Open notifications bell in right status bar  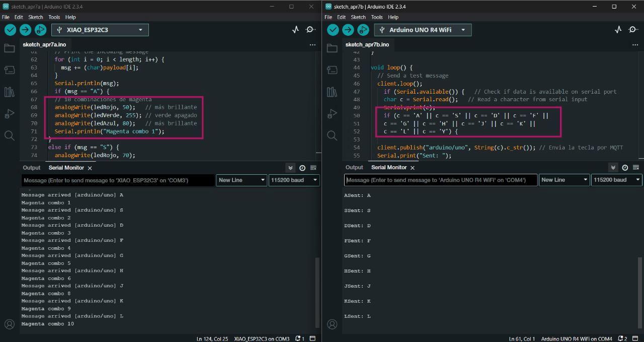[622, 338]
